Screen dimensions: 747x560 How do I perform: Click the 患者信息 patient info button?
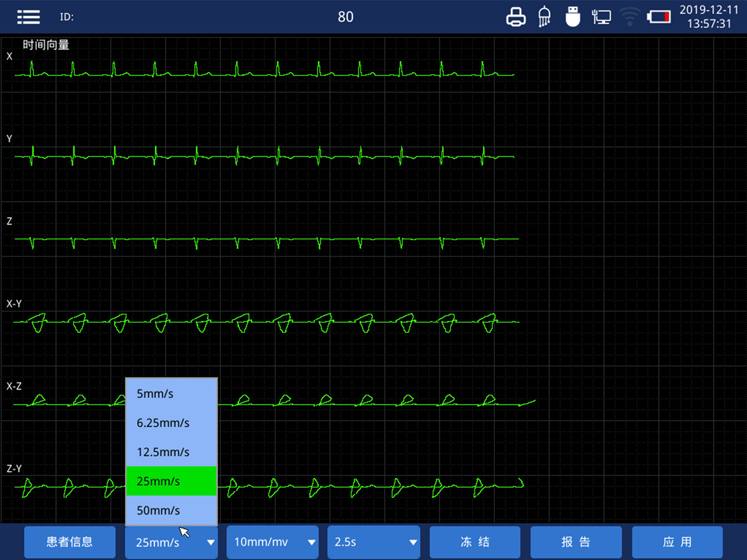[x=70, y=542]
